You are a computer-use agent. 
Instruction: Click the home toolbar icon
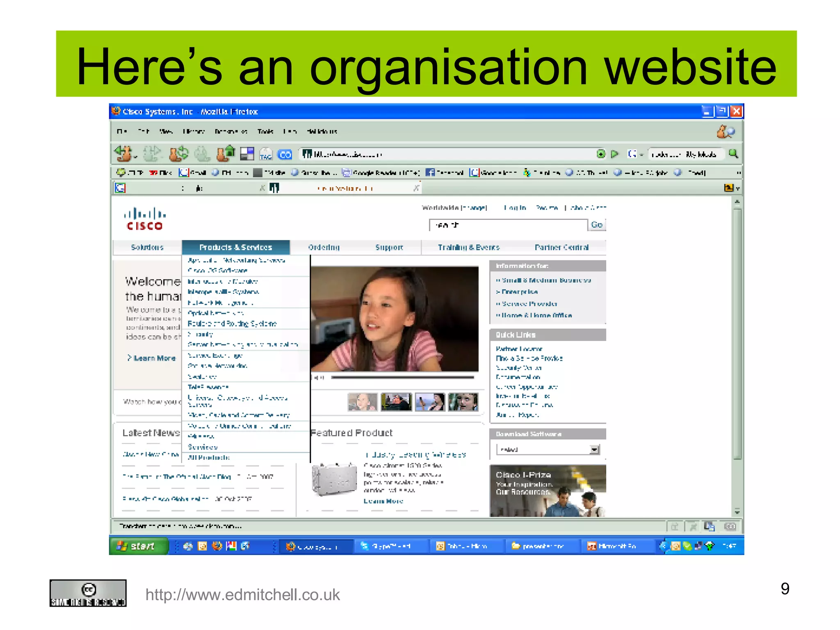coord(226,154)
